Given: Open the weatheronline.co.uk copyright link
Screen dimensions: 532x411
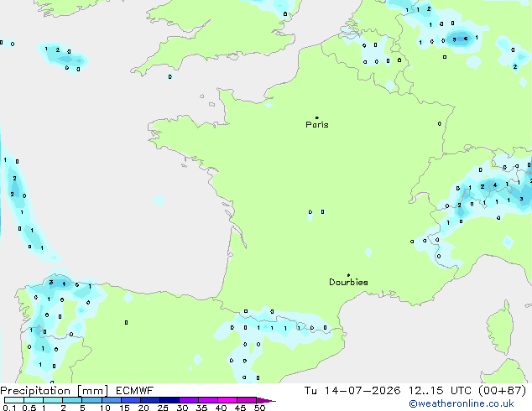Looking at the screenshot, I should [462, 403].
